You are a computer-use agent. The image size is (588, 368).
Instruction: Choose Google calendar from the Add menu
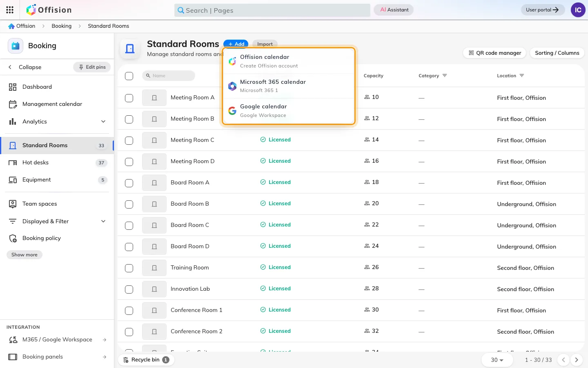point(289,111)
